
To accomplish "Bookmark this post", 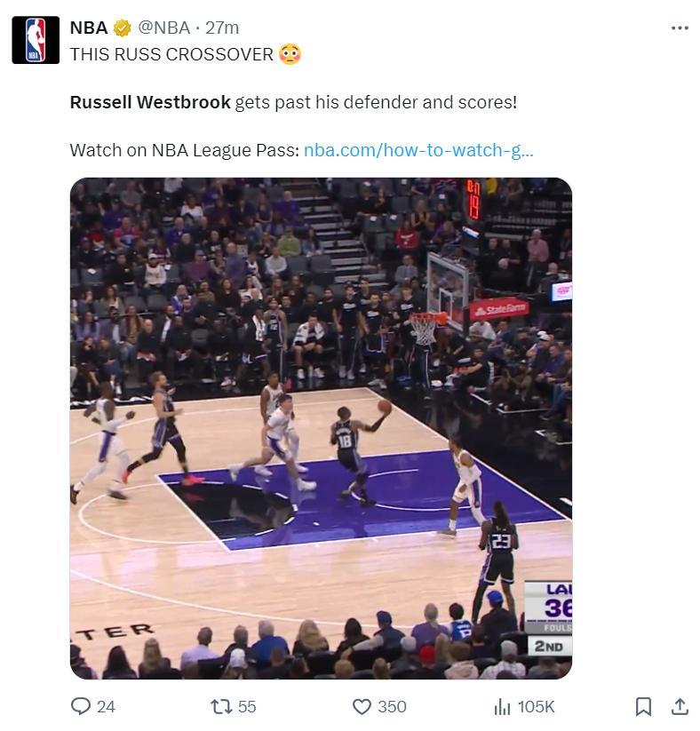I will [x=643, y=707].
